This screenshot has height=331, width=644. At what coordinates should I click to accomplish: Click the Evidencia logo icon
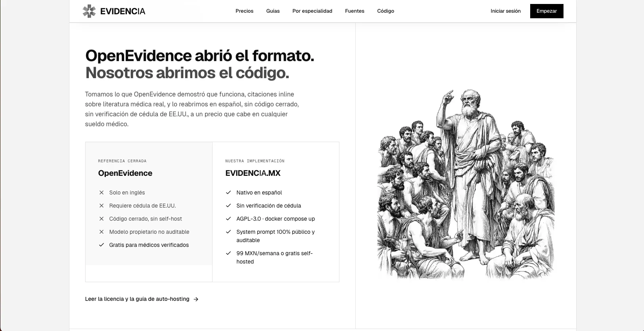tap(89, 11)
